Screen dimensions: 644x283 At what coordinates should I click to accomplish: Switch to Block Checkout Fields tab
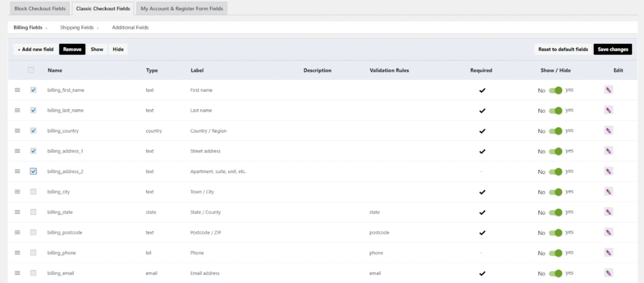[40, 8]
